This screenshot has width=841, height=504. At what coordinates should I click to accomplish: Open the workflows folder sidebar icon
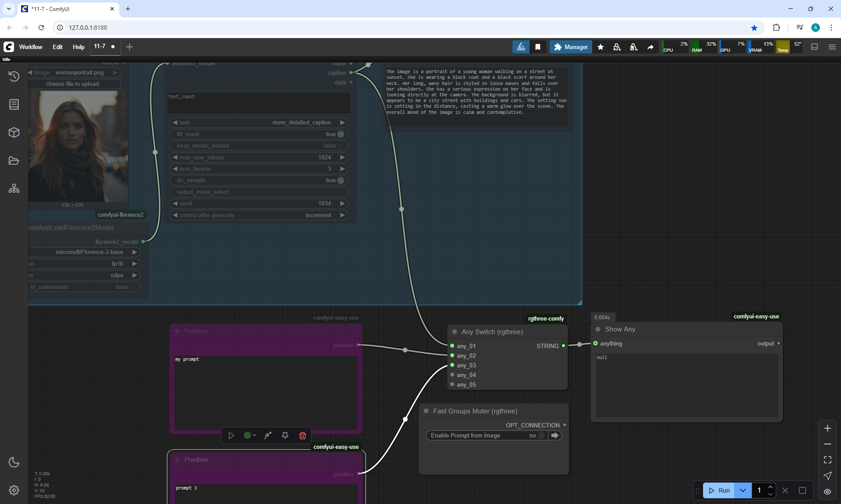pyautogui.click(x=14, y=160)
